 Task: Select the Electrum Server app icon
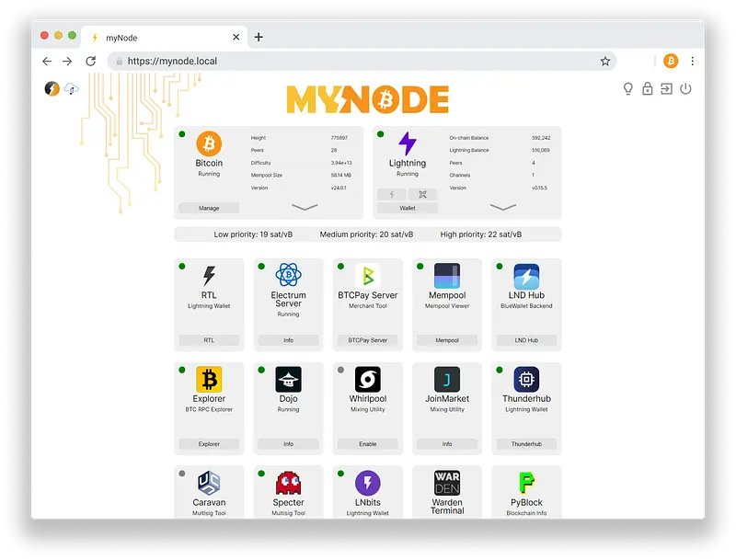click(288, 276)
